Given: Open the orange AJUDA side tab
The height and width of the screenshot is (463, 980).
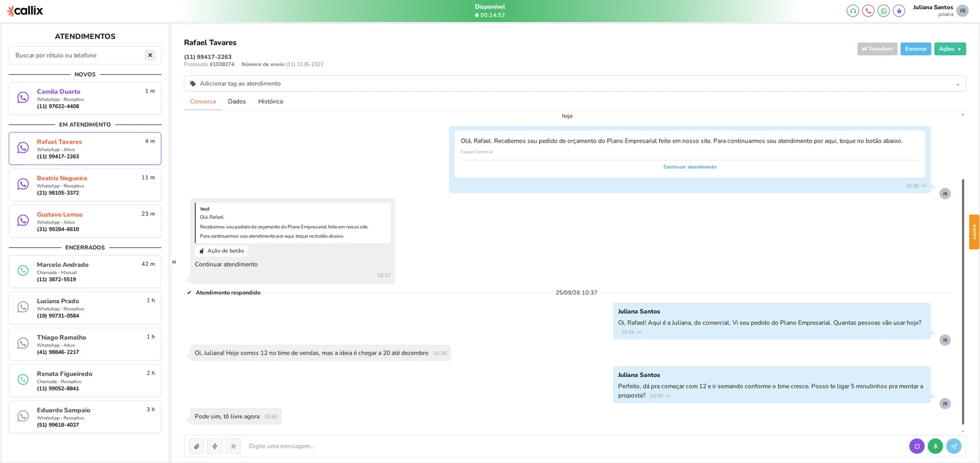Looking at the screenshot, I should click(974, 232).
